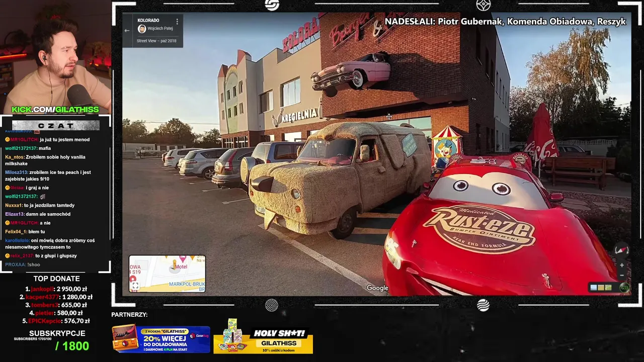644x362 pixels.
Task: Click Ka_ntos's holy vanilla milkshake message
Action: [45, 160]
